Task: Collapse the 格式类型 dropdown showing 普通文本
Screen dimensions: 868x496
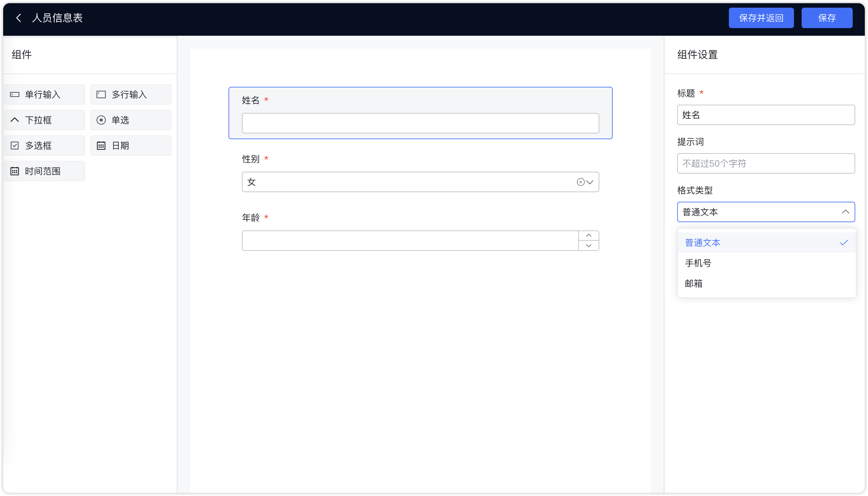Action: tap(766, 212)
